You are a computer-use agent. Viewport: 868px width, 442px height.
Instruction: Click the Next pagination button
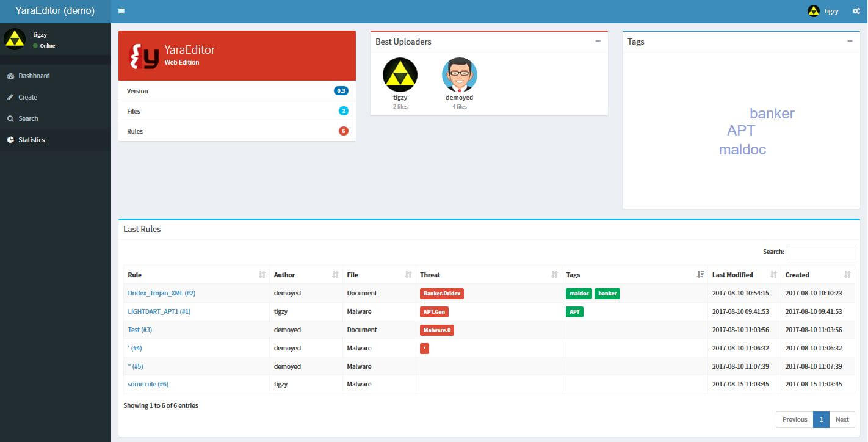pos(842,419)
